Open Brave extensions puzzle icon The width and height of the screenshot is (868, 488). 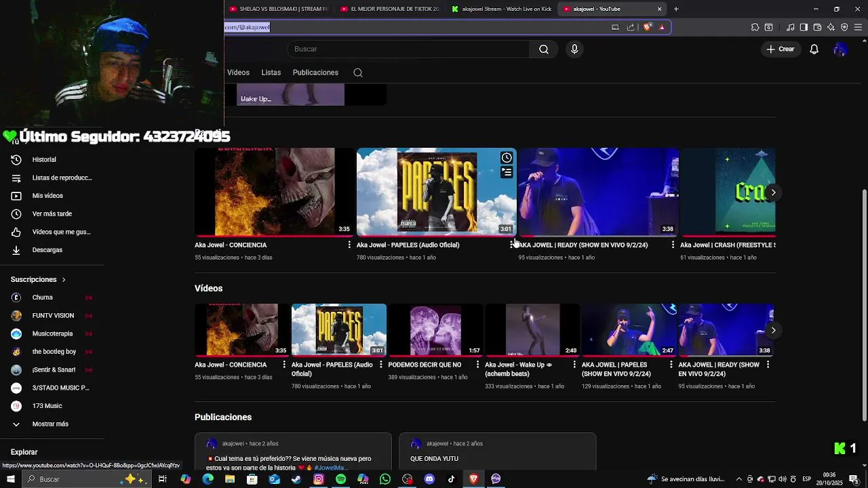pos(755,27)
